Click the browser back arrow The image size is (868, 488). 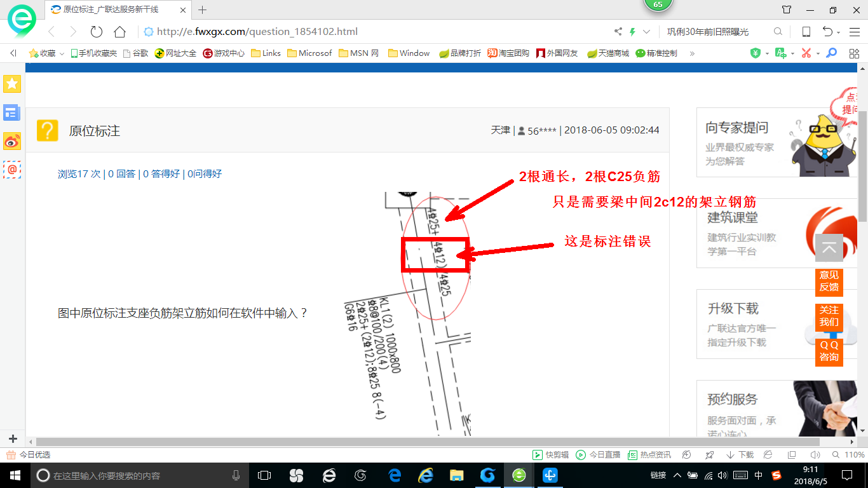coord(52,32)
